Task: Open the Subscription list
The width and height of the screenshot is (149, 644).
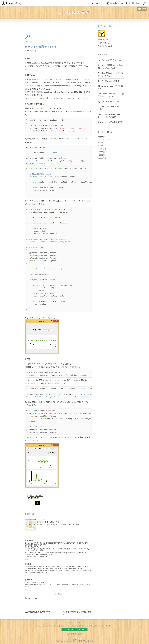Action: pos(115,3)
